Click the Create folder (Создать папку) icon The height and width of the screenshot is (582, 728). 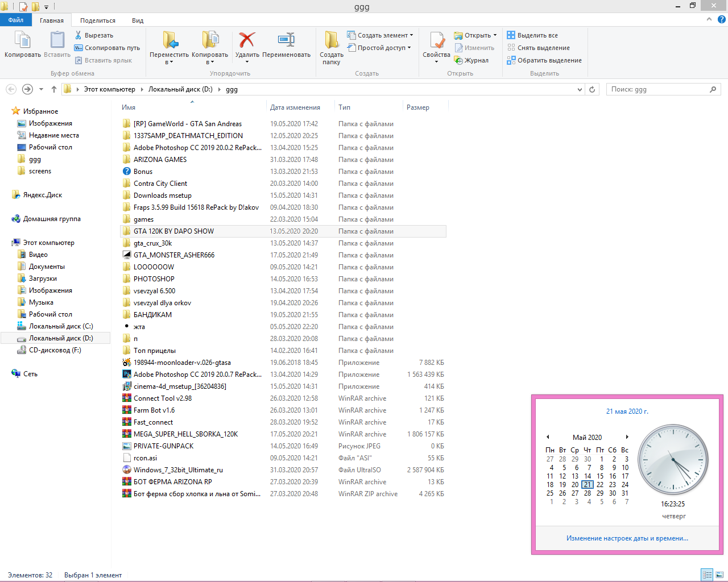coord(331,40)
